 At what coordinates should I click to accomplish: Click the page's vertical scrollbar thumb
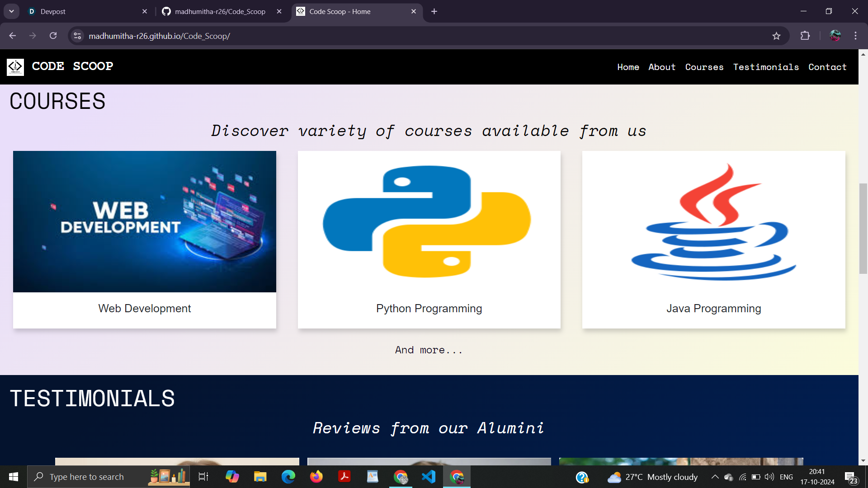pos(863,228)
